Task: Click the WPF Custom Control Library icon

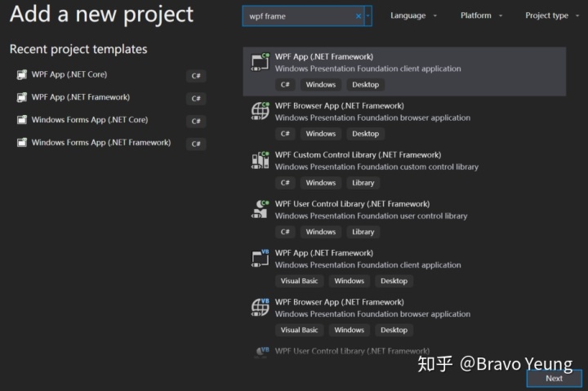Action: (261, 160)
